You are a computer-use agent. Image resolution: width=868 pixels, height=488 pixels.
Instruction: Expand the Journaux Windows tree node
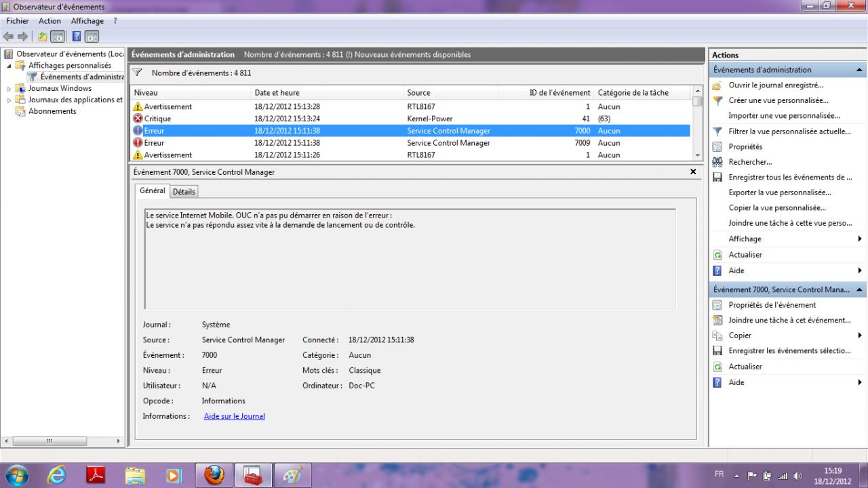tap(9, 88)
